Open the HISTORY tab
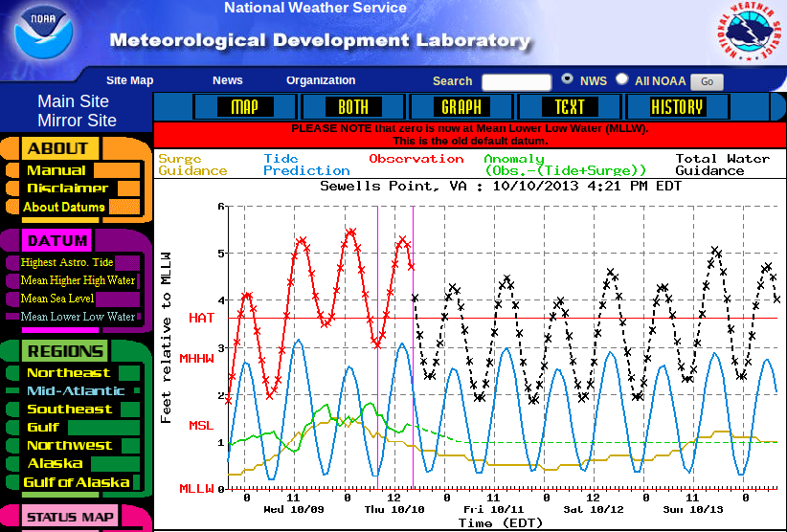 (x=676, y=107)
